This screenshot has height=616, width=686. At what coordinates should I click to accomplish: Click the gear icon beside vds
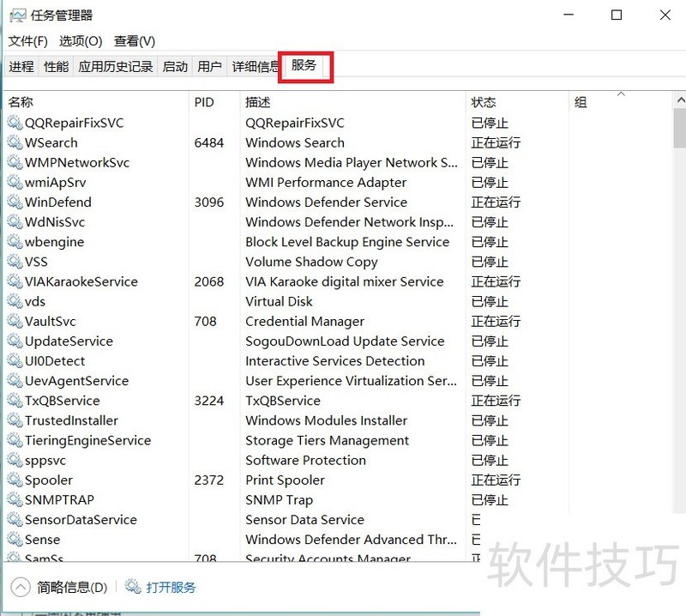(x=15, y=301)
